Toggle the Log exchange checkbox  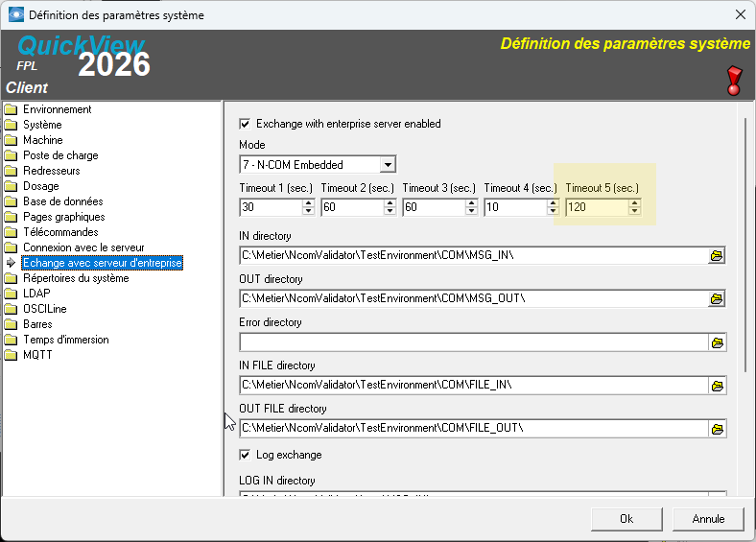[245, 455]
